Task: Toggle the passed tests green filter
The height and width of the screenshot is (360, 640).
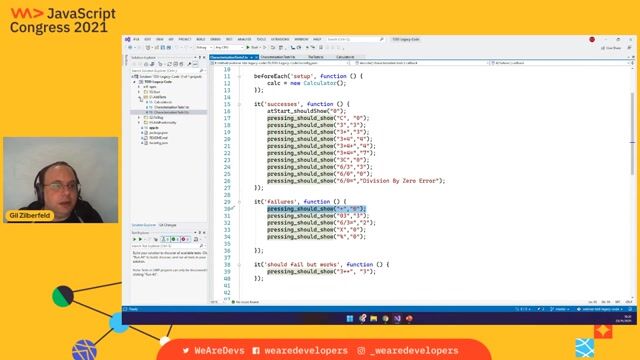Action: click(x=175, y=239)
